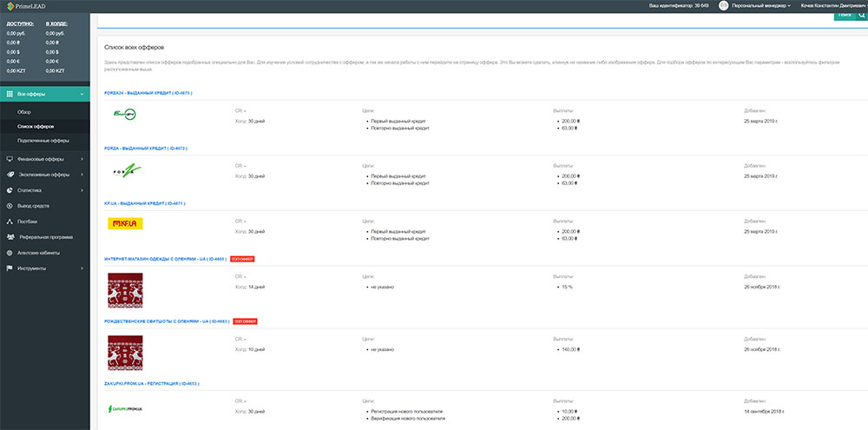Click the Постбэки network icon
The image size is (868, 430).
click(10, 222)
